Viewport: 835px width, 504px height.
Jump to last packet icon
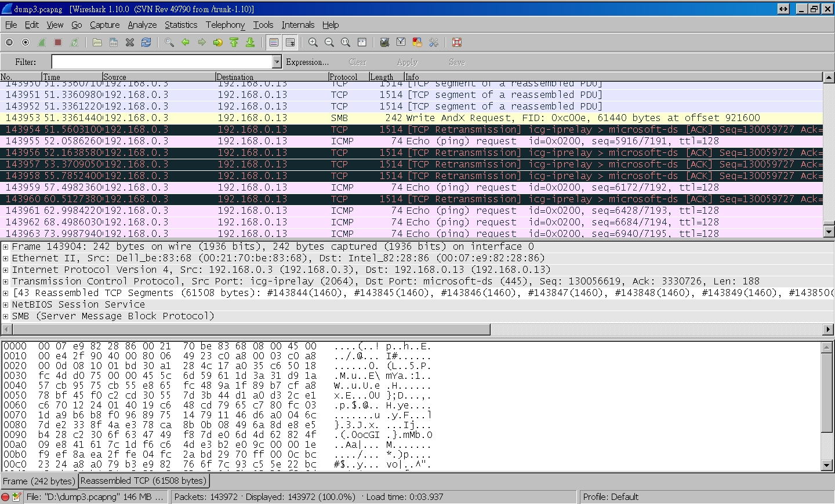coord(251,42)
